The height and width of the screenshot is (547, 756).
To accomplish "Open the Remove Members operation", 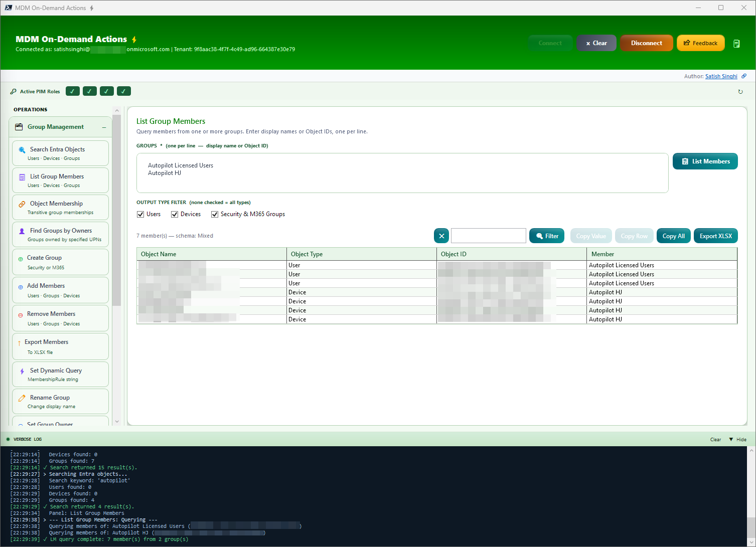I will (60, 317).
